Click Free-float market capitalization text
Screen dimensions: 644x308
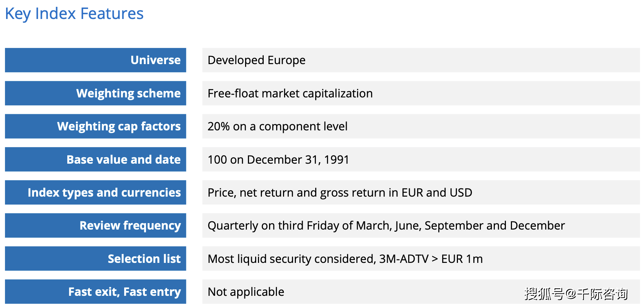tap(290, 93)
